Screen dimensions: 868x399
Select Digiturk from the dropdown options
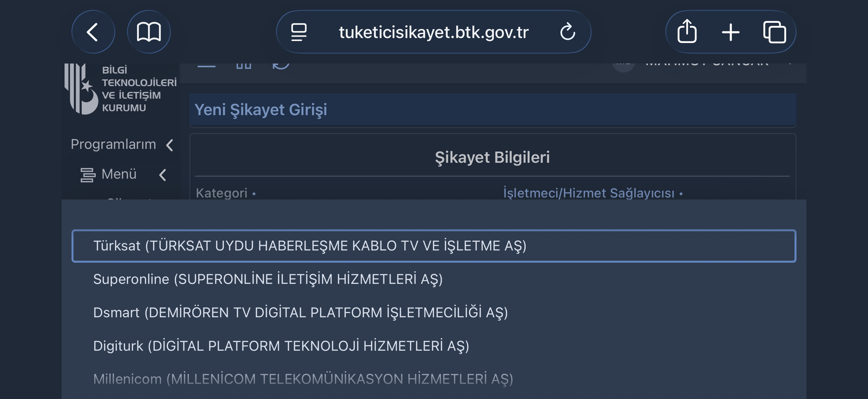coord(281,346)
